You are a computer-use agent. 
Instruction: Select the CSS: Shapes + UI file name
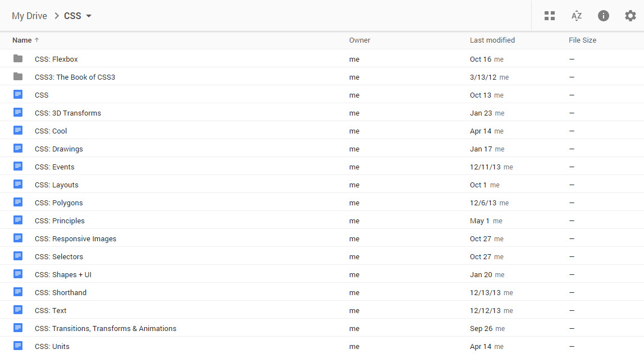tap(63, 275)
